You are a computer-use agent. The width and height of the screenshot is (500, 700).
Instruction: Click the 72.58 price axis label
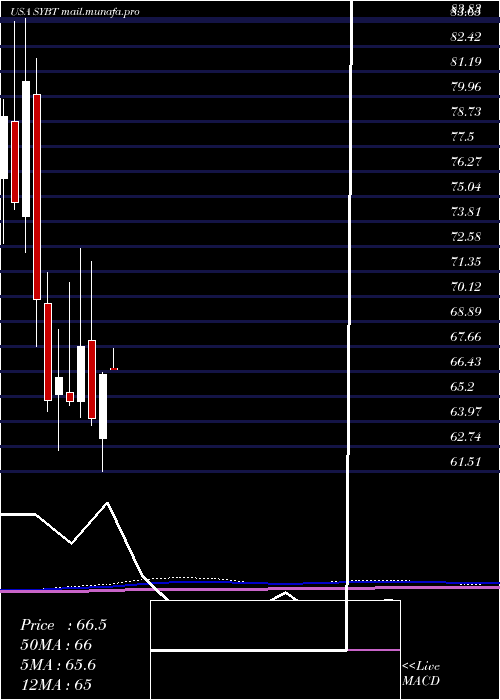[466, 237]
